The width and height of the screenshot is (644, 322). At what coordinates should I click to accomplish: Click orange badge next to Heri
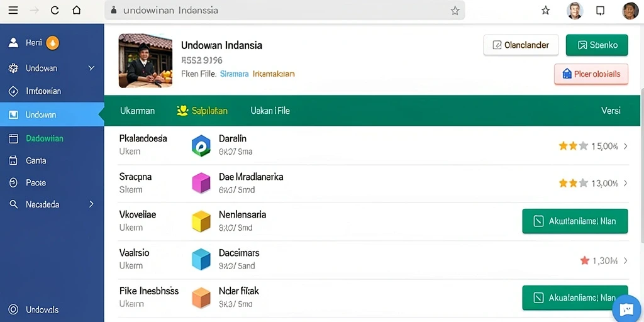(x=53, y=43)
